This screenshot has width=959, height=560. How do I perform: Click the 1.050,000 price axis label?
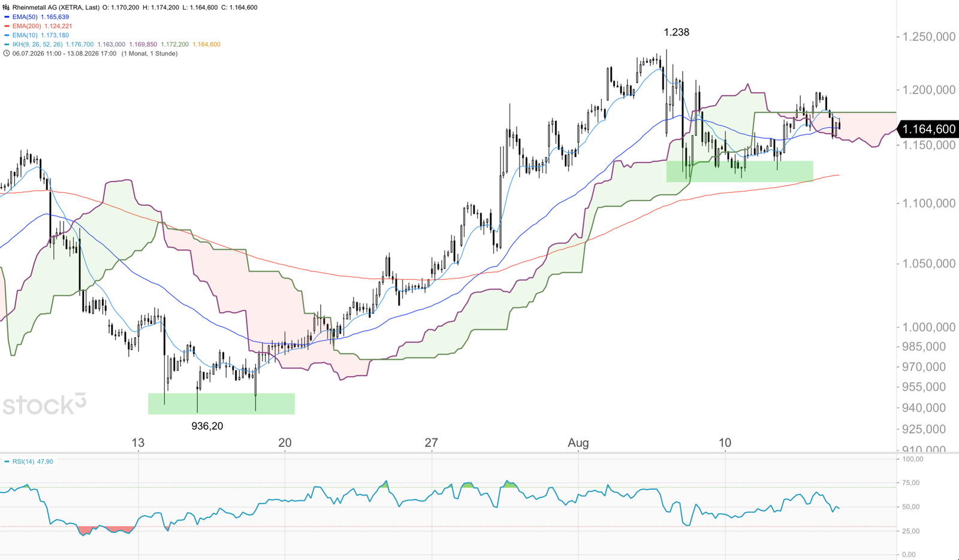(929, 264)
